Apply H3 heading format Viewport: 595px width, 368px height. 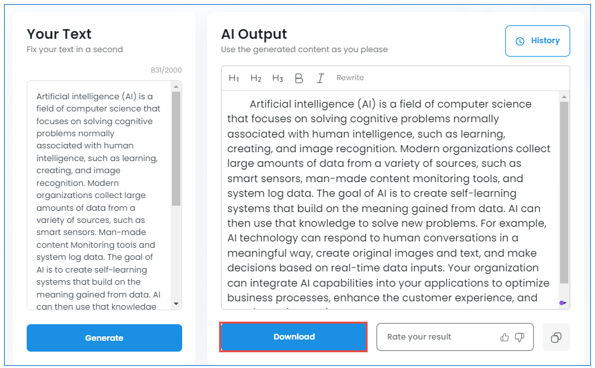click(278, 78)
